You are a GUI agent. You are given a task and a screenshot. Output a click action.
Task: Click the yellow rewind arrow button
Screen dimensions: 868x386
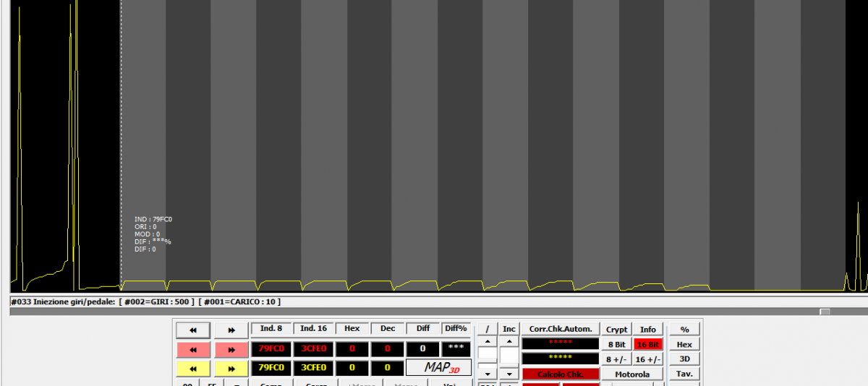pyautogui.click(x=193, y=368)
